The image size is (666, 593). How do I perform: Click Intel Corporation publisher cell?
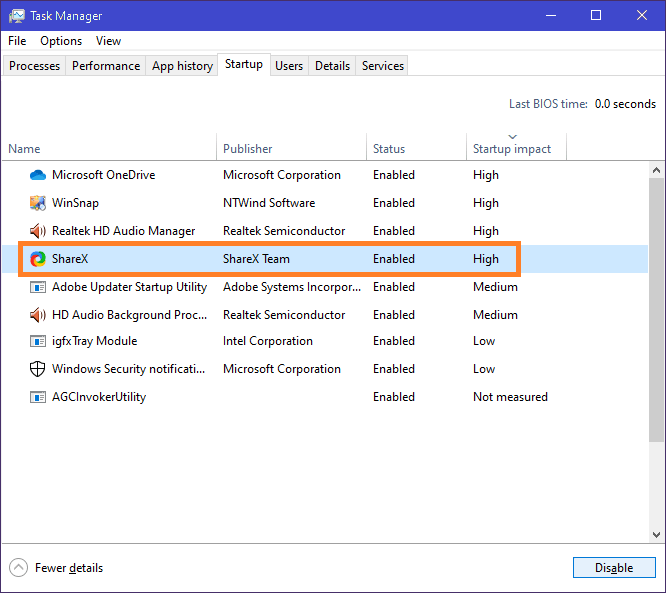pyautogui.click(x=268, y=341)
